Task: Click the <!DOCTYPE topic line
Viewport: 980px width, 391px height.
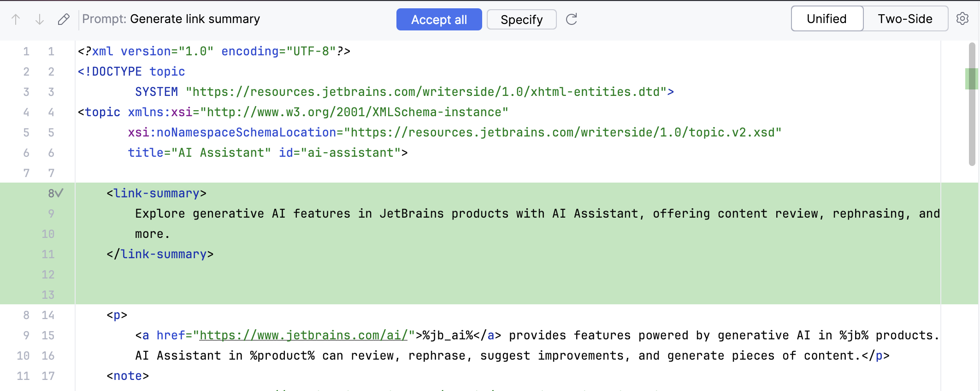Action: pos(131,71)
